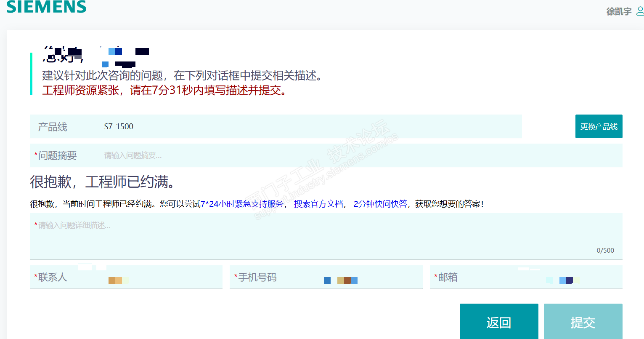This screenshot has width=644, height=339.
Task: Click the username 徐凯宇 in header
Action: 619,11
